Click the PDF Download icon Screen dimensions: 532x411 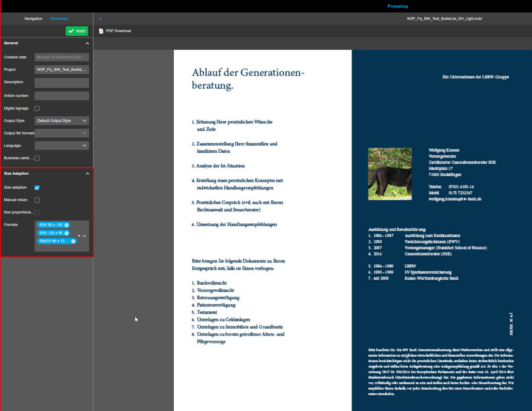pos(101,31)
